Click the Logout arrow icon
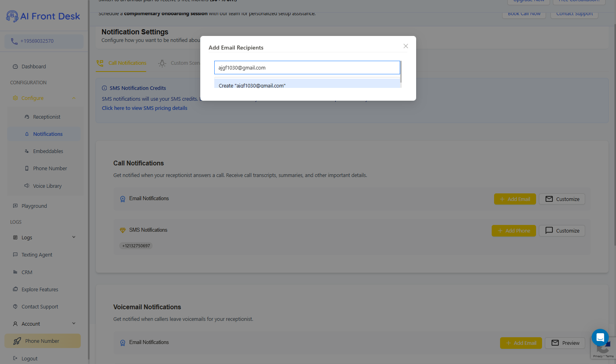616x364 pixels. coord(15,358)
